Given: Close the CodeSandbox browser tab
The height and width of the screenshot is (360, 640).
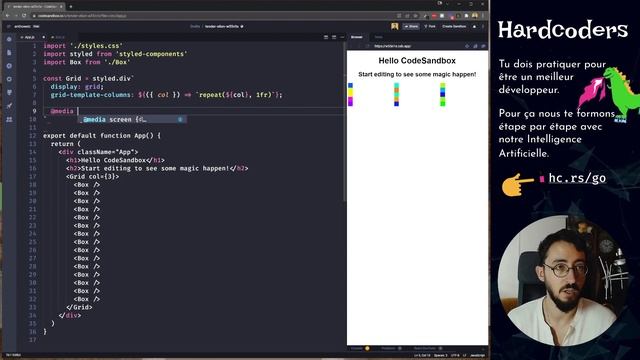Looking at the screenshot, I should click(61, 7).
